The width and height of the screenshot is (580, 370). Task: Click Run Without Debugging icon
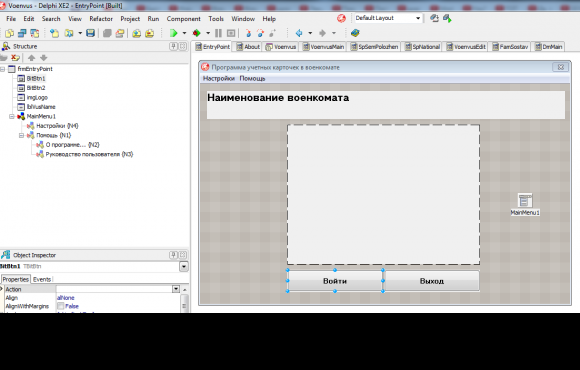pyautogui.click(x=196, y=33)
